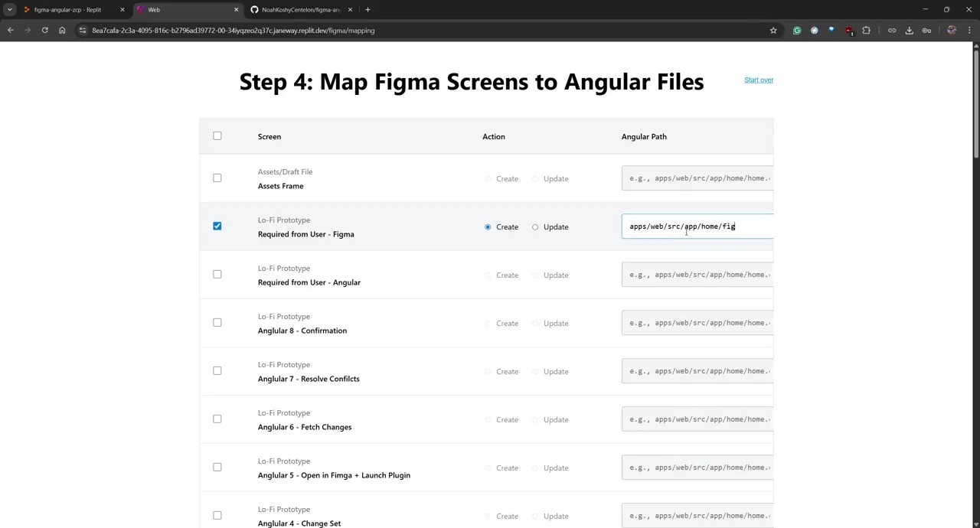Click the 'Assets/Draft File' label
Image resolution: width=980 pixels, height=528 pixels.
click(x=285, y=172)
